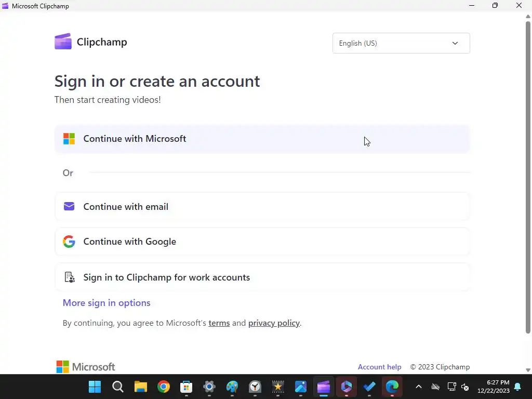Click the email envelope icon
Screen dimensions: 532x399
[69, 206]
